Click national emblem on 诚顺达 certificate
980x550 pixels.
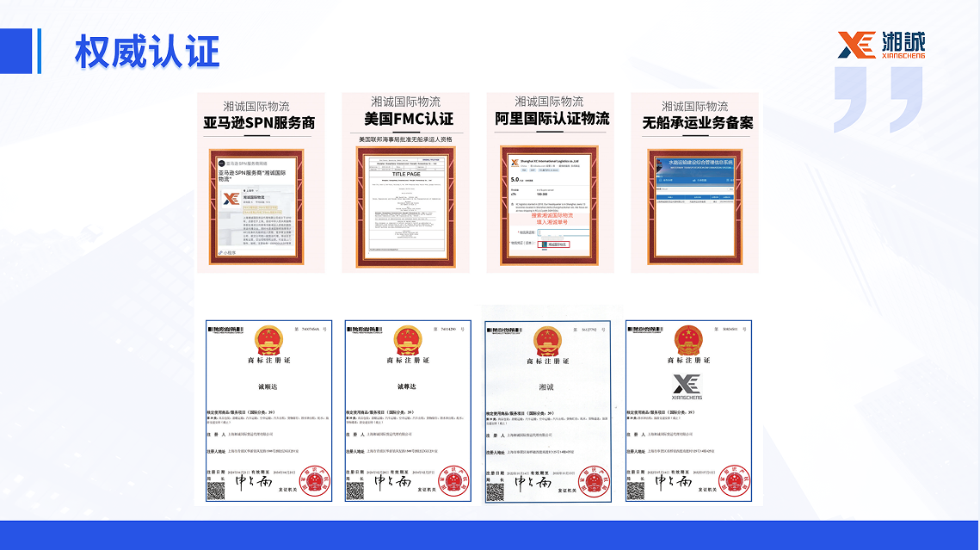click(x=268, y=342)
